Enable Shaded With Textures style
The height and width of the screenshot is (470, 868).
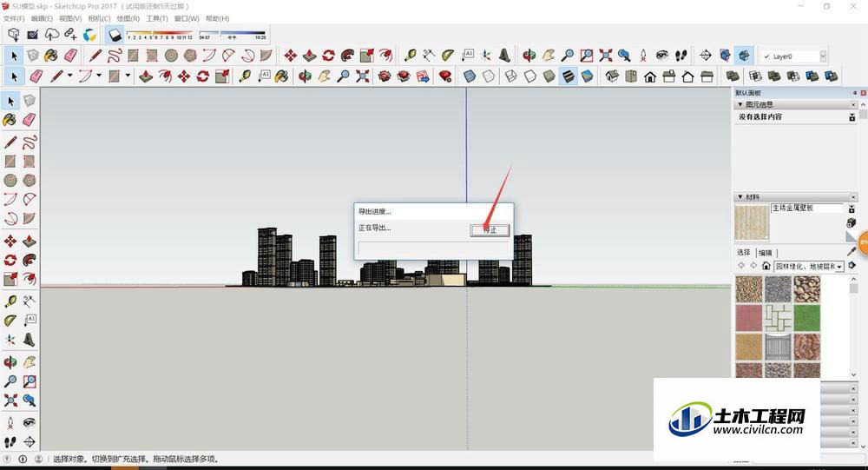(568, 76)
